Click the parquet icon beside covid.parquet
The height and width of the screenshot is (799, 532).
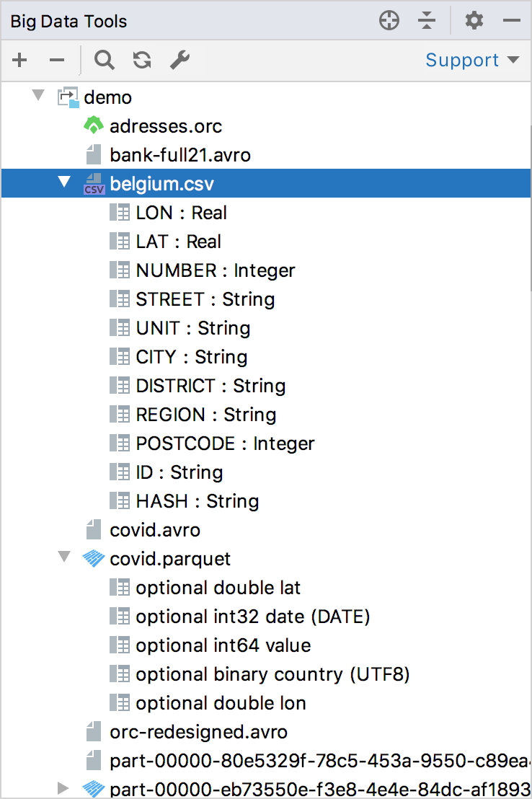[93, 558]
